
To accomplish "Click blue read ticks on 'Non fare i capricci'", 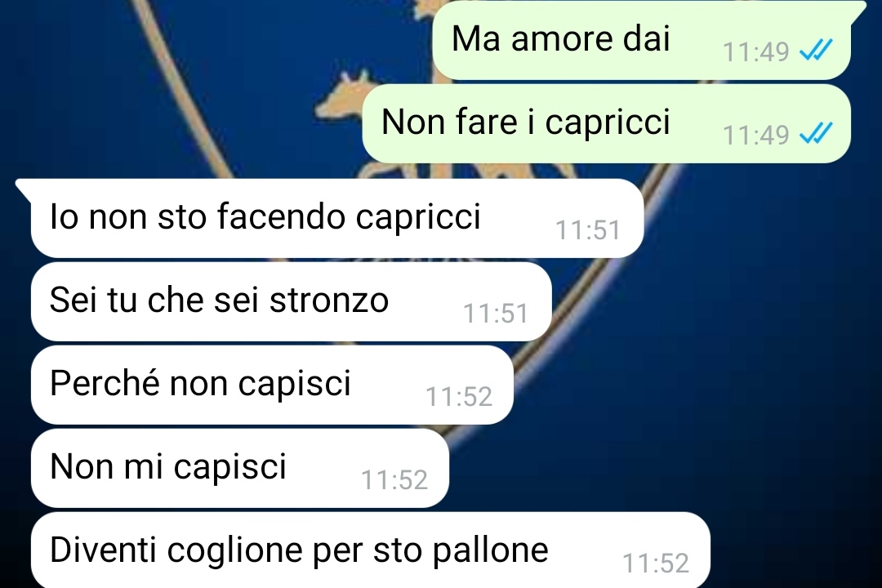I will point(816,135).
